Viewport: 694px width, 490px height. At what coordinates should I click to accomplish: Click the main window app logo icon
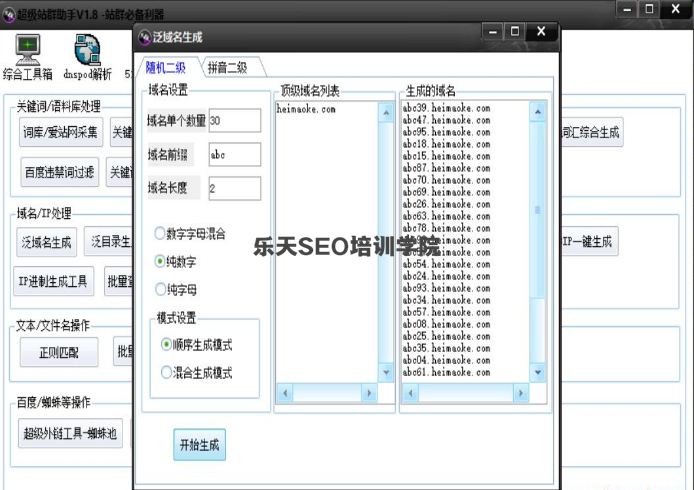click(9, 15)
